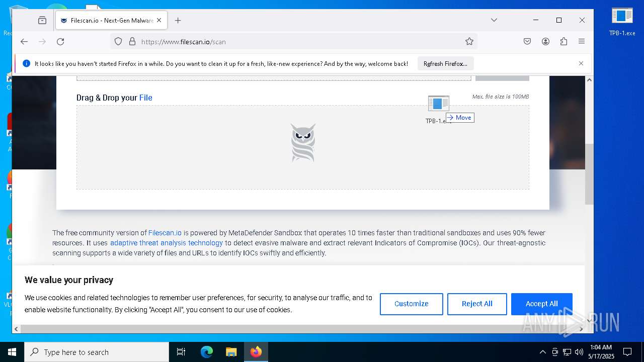The width and height of the screenshot is (644, 362).
Task: Open Task View on the taskbar
Action: pos(181,352)
